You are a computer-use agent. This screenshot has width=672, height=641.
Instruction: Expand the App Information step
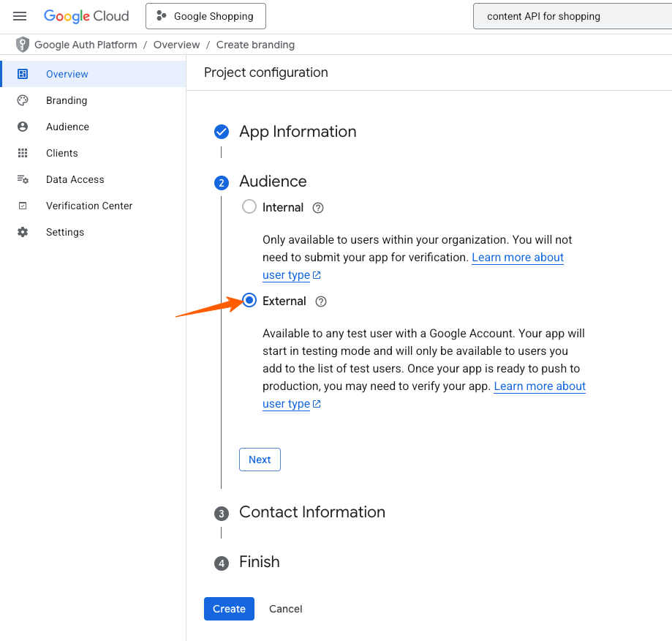[x=298, y=132]
